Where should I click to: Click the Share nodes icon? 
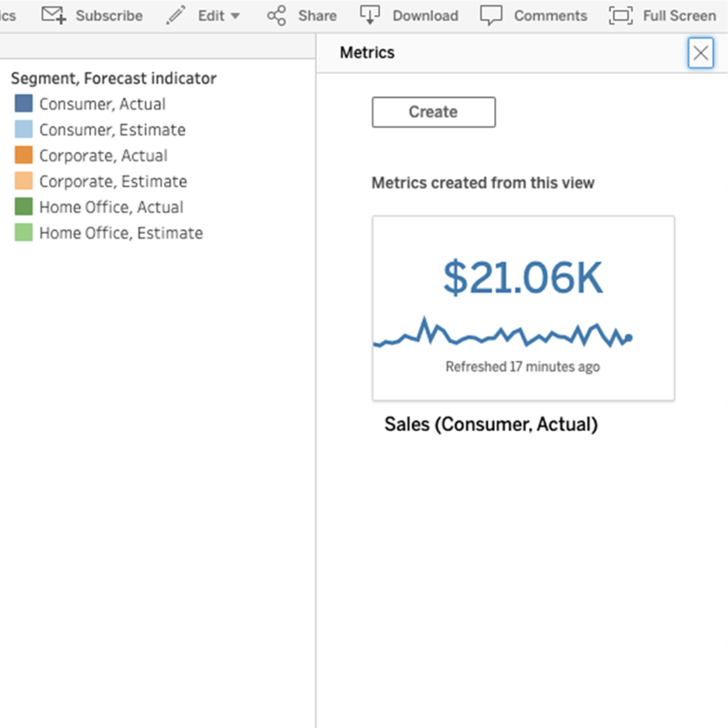point(276,15)
